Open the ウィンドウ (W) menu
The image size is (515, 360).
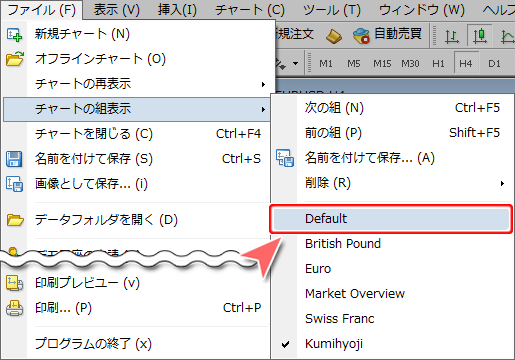pos(422,10)
